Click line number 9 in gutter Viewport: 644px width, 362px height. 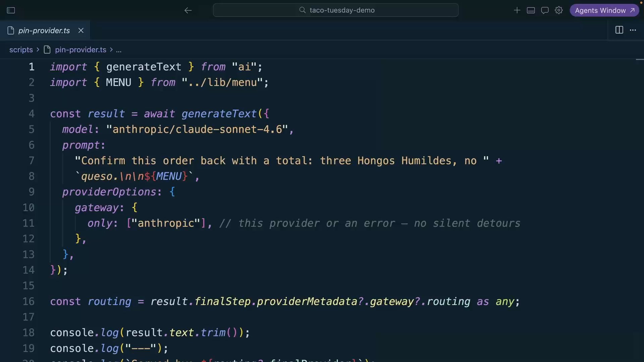tap(32, 192)
